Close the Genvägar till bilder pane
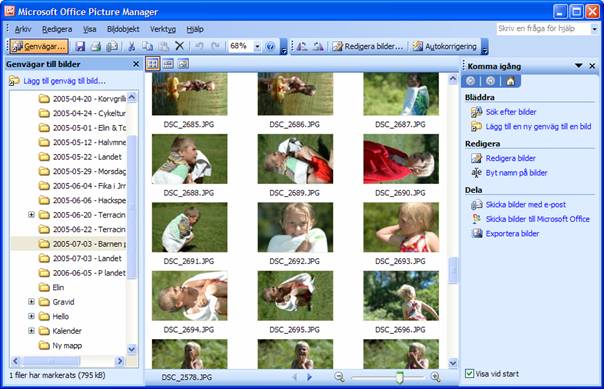Viewport: 604px width, 389px height. (x=136, y=64)
